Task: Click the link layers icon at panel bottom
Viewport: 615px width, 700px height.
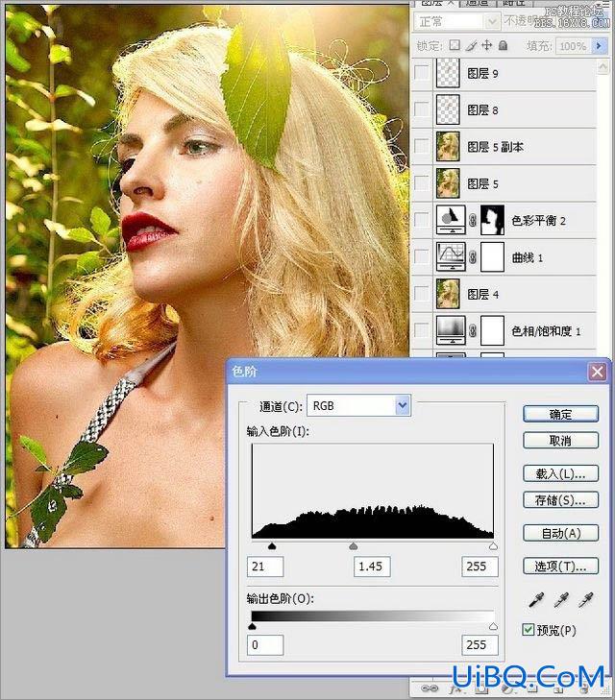Action: (x=430, y=688)
